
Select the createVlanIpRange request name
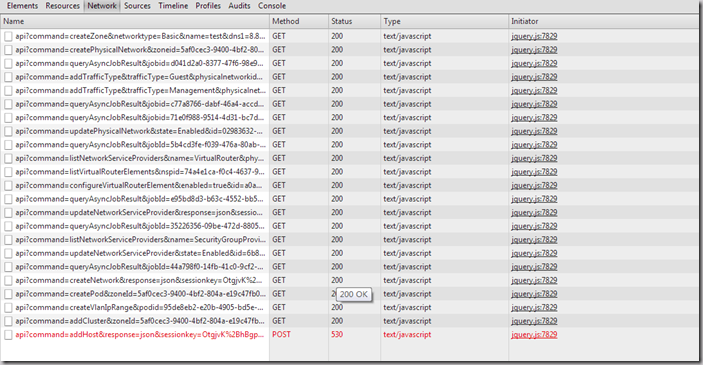140,308
